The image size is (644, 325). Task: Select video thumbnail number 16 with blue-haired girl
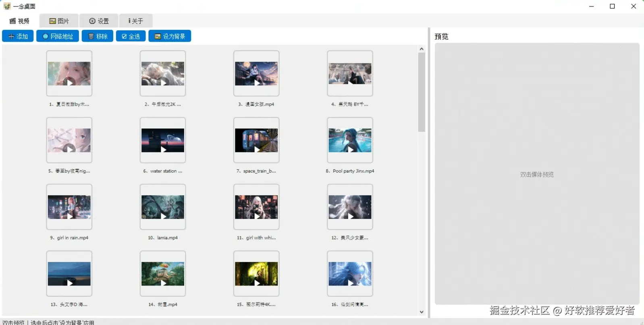click(x=350, y=274)
